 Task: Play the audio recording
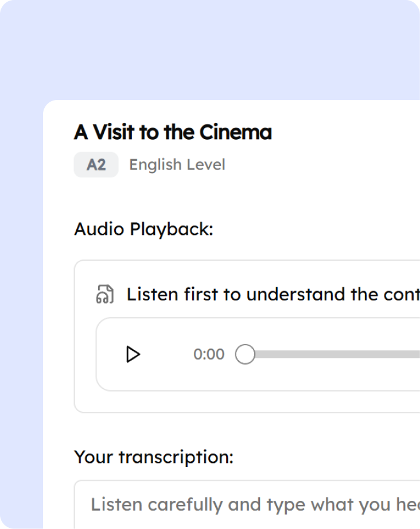pos(133,354)
